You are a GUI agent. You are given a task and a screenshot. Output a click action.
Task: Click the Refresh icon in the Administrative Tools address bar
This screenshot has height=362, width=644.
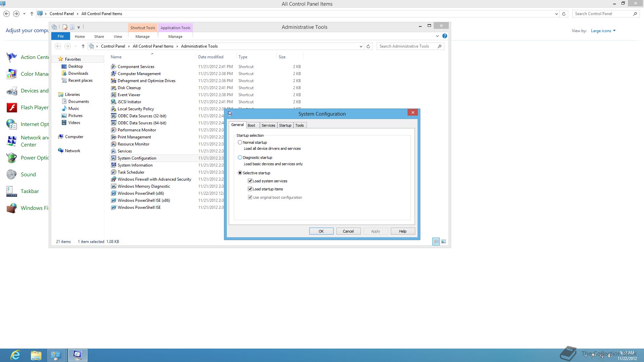click(368, 46)
